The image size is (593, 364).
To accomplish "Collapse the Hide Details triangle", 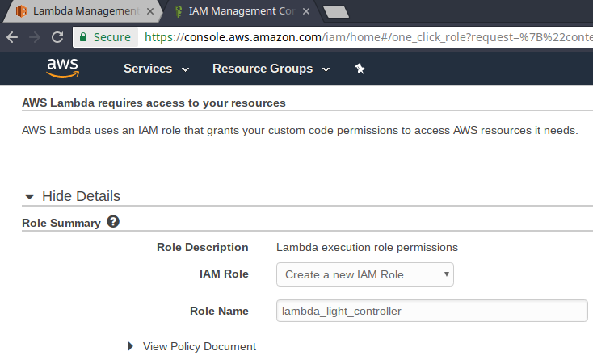I will tap(29, 197).
